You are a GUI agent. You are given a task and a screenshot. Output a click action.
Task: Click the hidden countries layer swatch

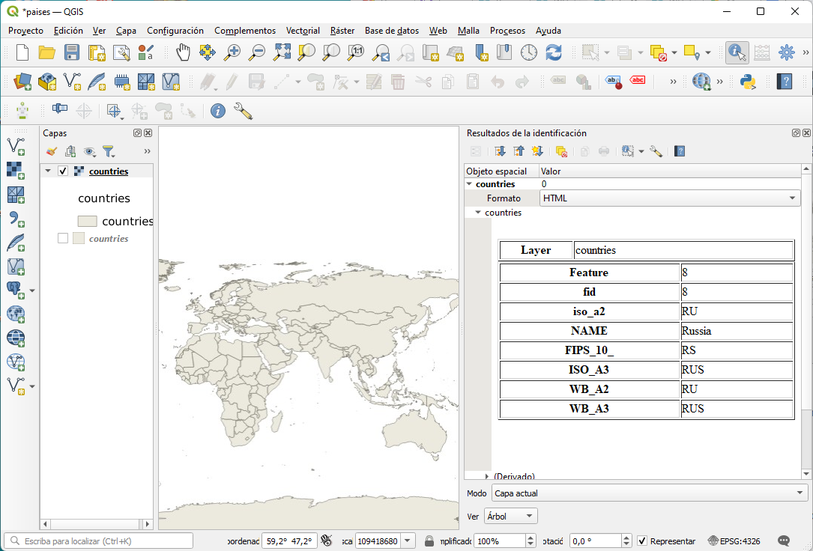[79, 238]
